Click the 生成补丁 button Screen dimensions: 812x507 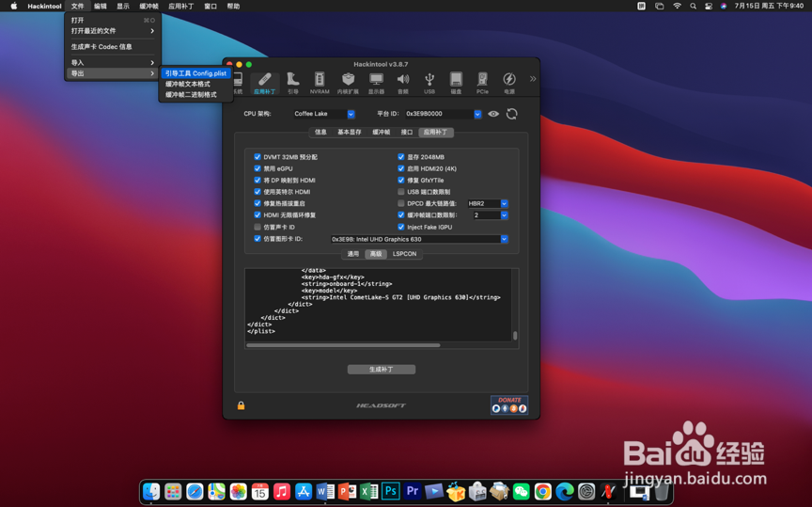pyautogui.click(x=382, y=370)
